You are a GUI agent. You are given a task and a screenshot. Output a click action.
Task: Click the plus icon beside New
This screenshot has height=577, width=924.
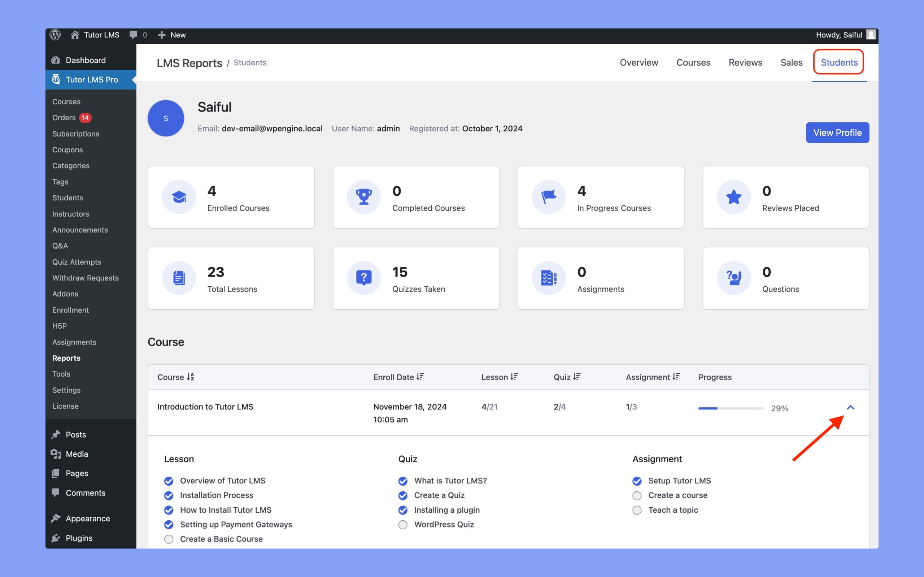pyautogui.click(x=162, y=35)
